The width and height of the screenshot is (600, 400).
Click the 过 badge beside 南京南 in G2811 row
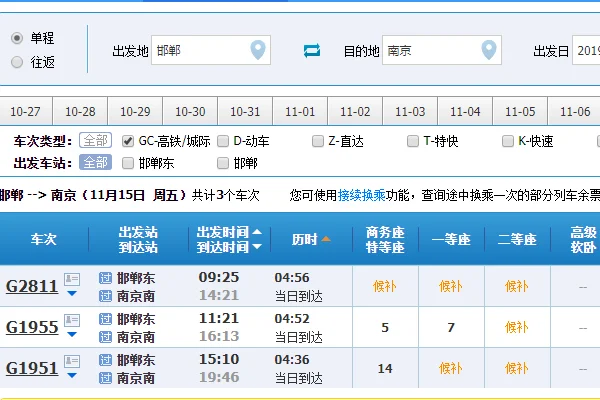tap(105, 296)
